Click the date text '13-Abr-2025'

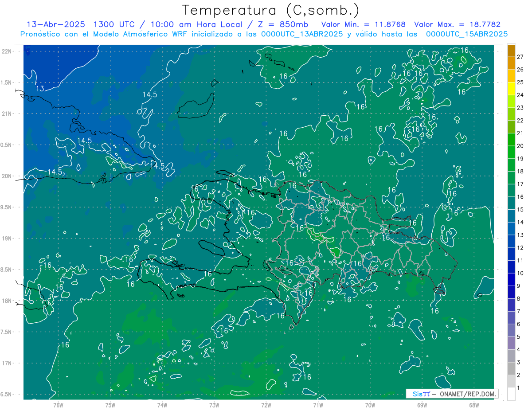pos(55,24)
